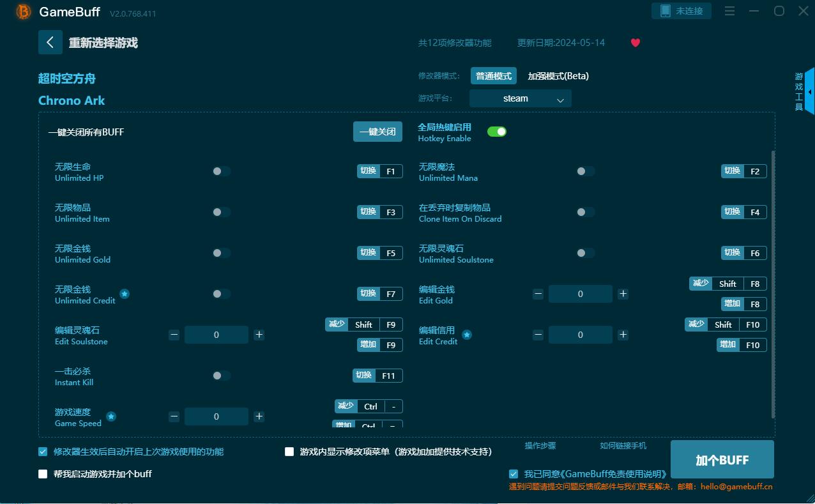Viewport: 815px width, 504px height.
Task: Disable the global Hotkey Enable switch
Action: 497,132
